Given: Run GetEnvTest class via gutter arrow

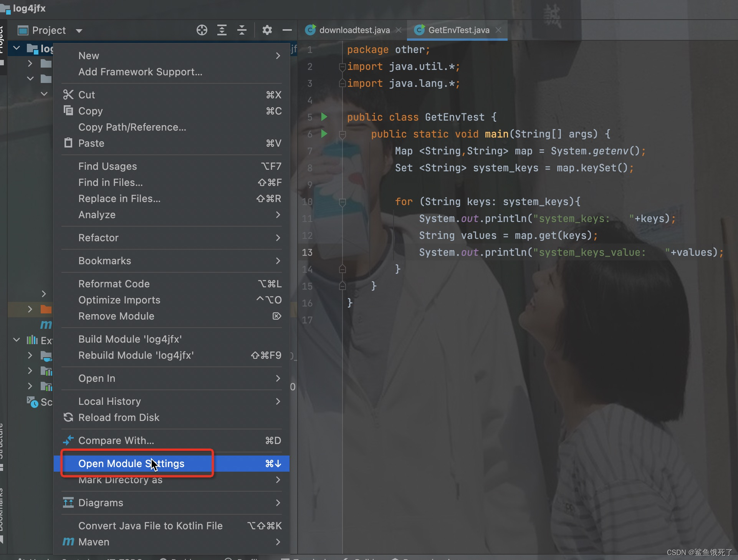Looking at the screenshot, I should click(324, 117).
